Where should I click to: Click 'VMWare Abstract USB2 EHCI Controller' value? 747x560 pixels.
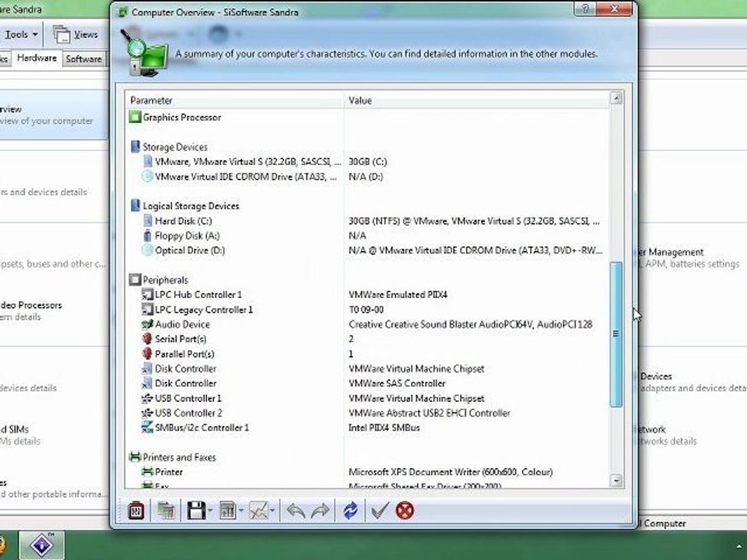click(x=430, y=413)
